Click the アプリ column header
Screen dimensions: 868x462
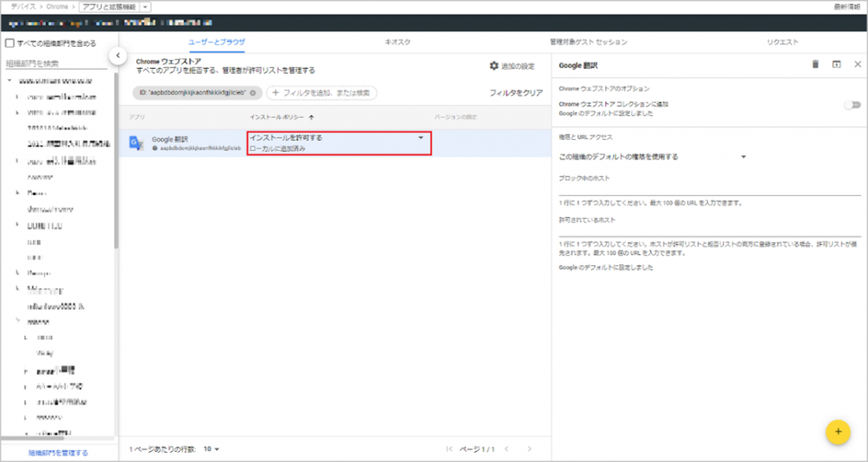137,117
